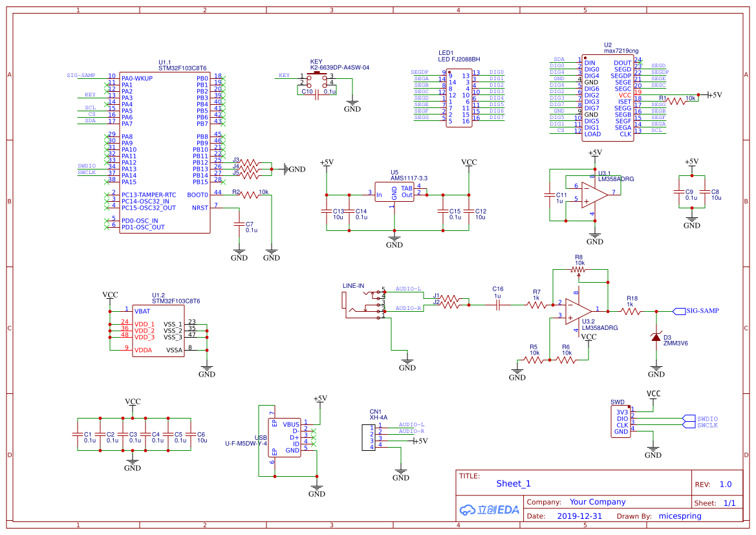756x535 pixels.
Task: Click the EasyEDA logo in title block
Action: click(x=490, y=510)
